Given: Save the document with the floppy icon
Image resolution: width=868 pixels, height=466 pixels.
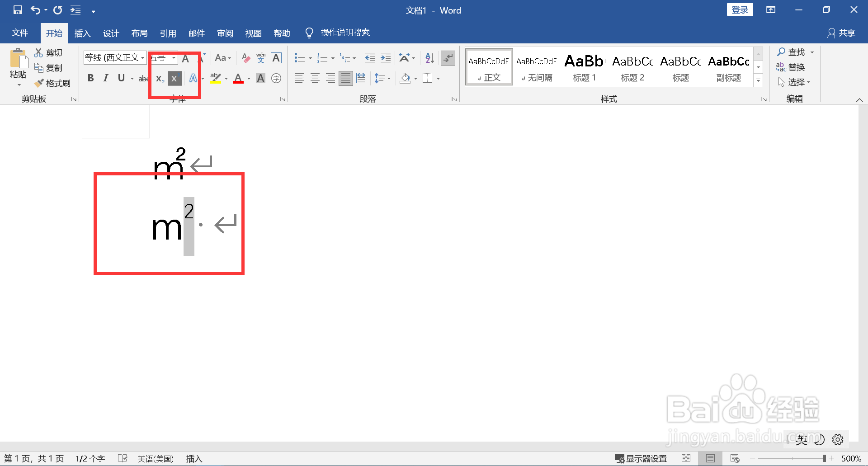Looking at the screenshot, I should [x=18, y=10].
